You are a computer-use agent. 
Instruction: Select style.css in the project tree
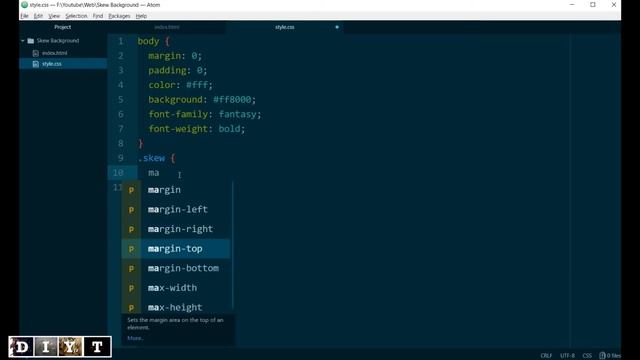coord(52,64)
